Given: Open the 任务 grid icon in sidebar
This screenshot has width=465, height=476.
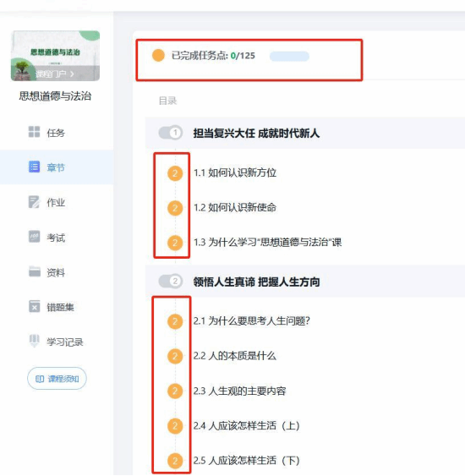Looking at the screenshot, I should pyautogui.click(x=34, y=132).
